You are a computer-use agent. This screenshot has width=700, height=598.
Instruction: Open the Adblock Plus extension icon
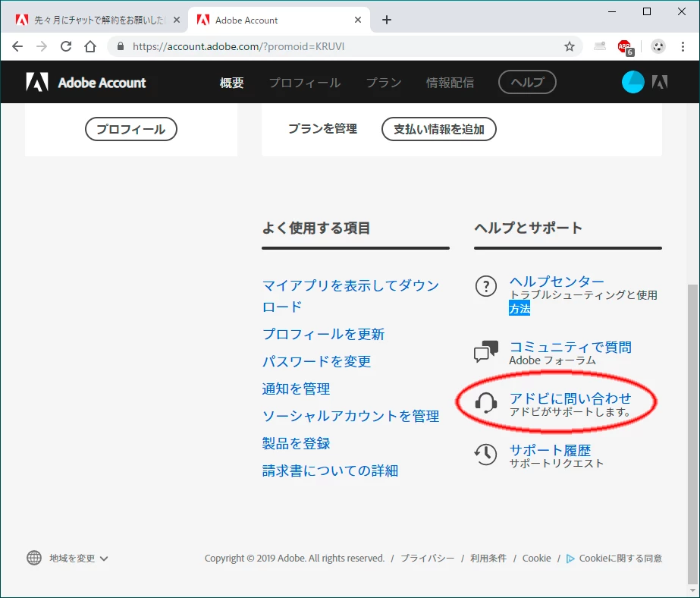[625, 47]
